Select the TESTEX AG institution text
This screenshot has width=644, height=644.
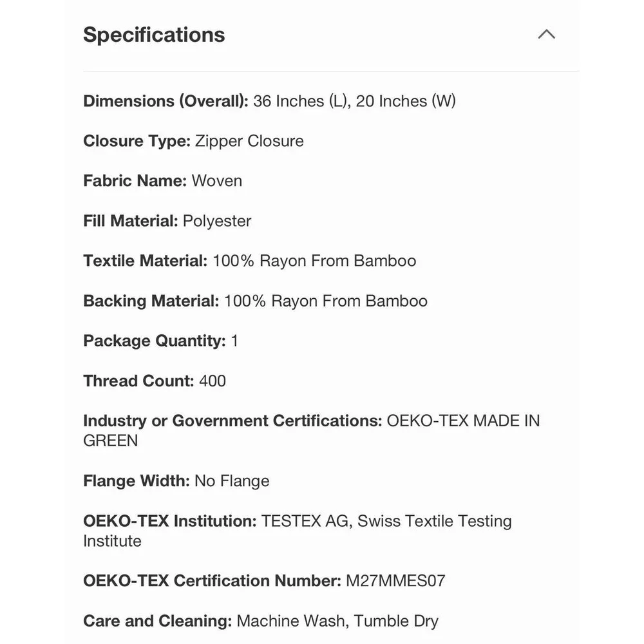pos(298,531)
